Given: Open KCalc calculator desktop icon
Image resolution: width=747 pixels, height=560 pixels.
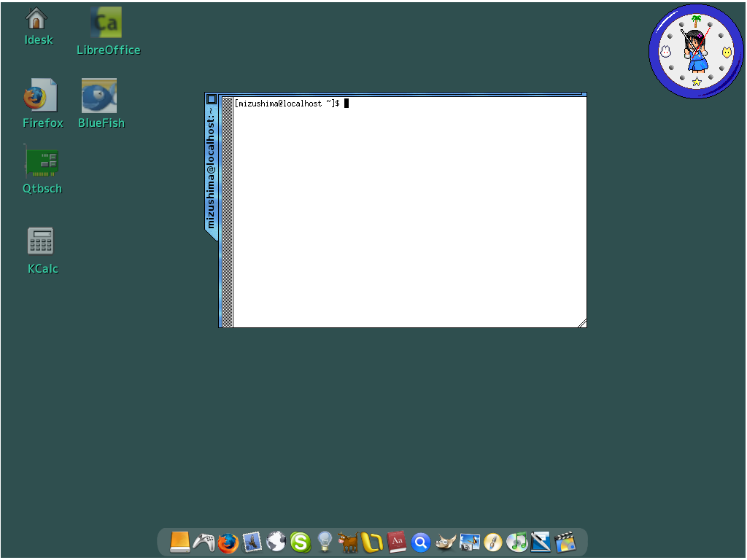Looking at the screenshot, I should (41, 241).
